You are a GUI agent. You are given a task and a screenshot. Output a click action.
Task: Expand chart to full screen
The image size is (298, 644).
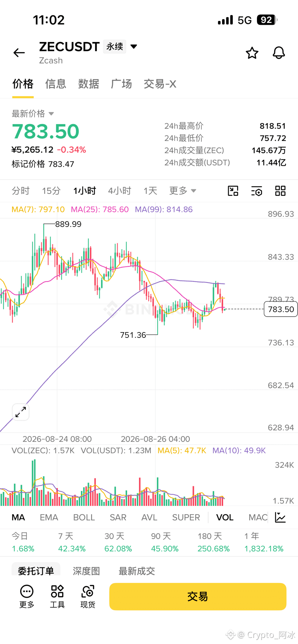pyautogui.click(x=21, y=412)
